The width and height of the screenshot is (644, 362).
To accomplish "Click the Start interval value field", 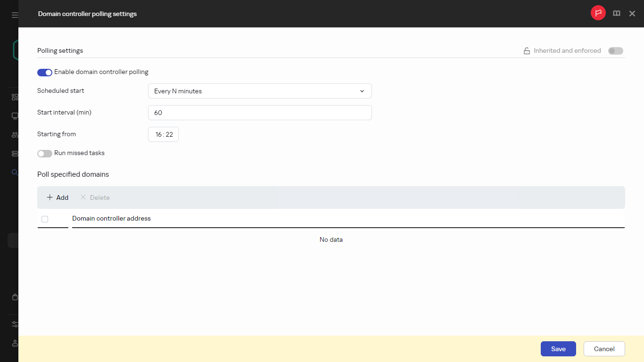I will tap(260, 113).
